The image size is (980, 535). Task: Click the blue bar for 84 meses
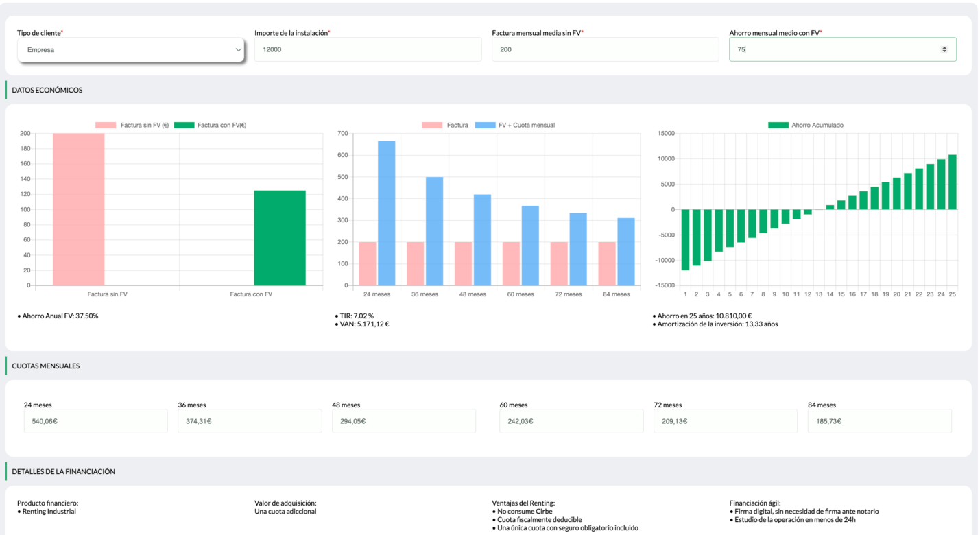625,251
